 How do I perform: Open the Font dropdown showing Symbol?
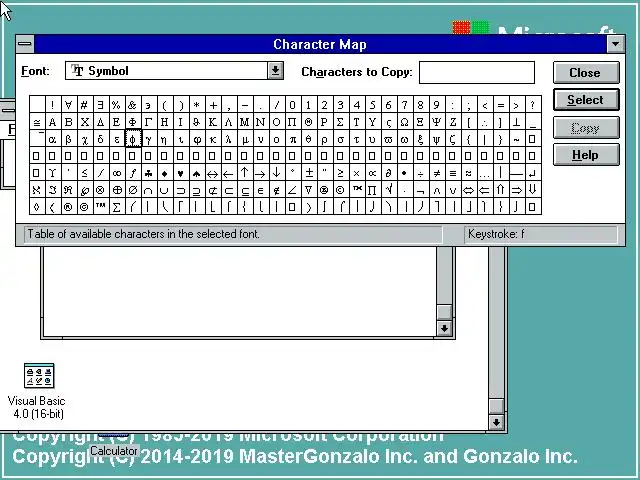point(276,71)
